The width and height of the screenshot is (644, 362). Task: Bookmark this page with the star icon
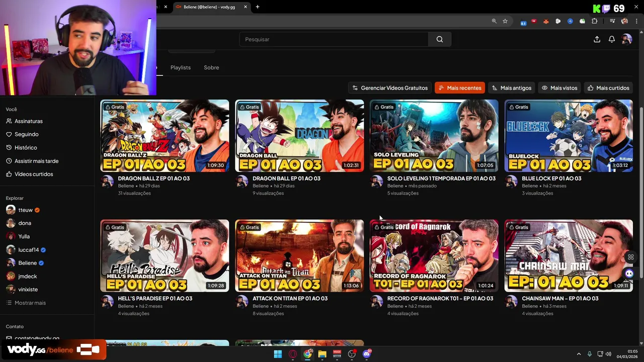click(x=505, y=21)
